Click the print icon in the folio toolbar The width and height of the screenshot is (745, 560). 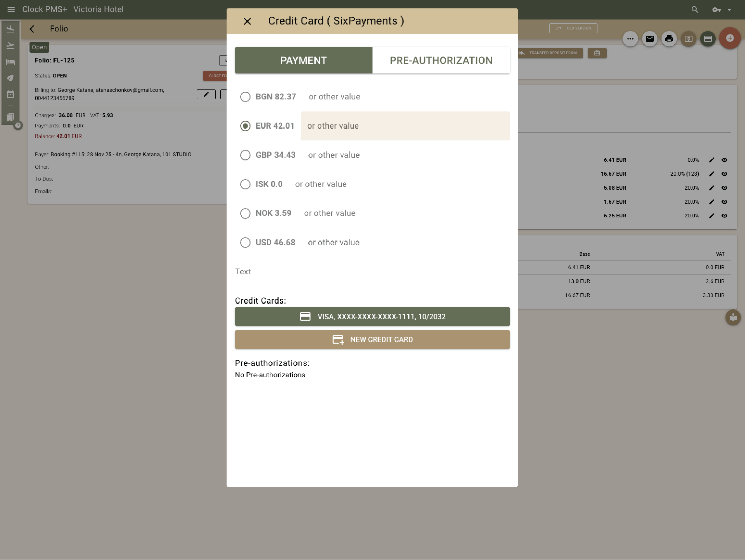coord(669,39)
